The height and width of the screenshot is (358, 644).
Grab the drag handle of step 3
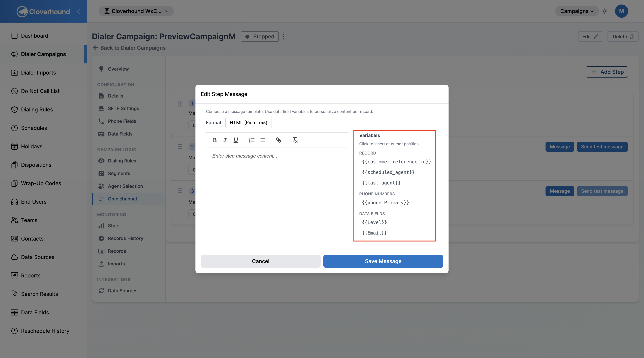coord(180,191)
